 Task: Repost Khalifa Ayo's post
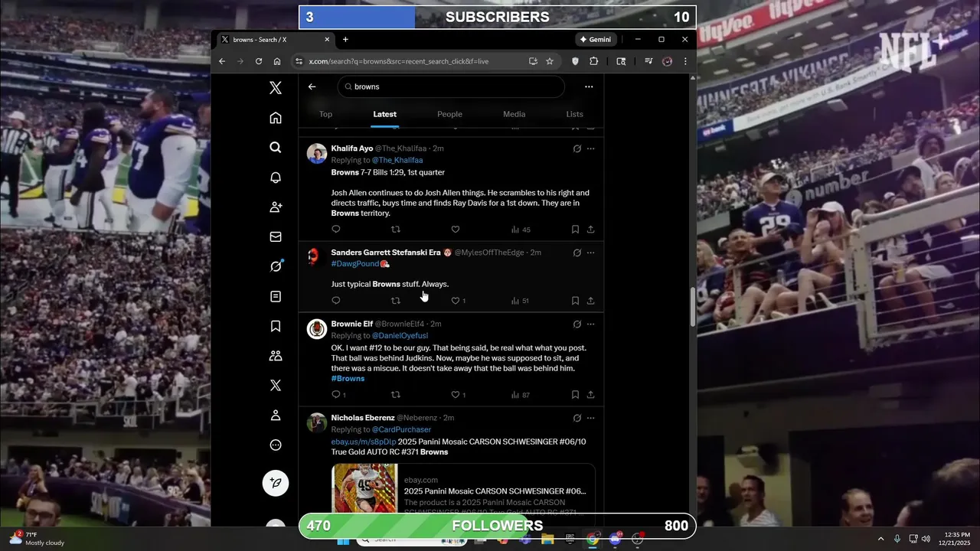(396, 229)
